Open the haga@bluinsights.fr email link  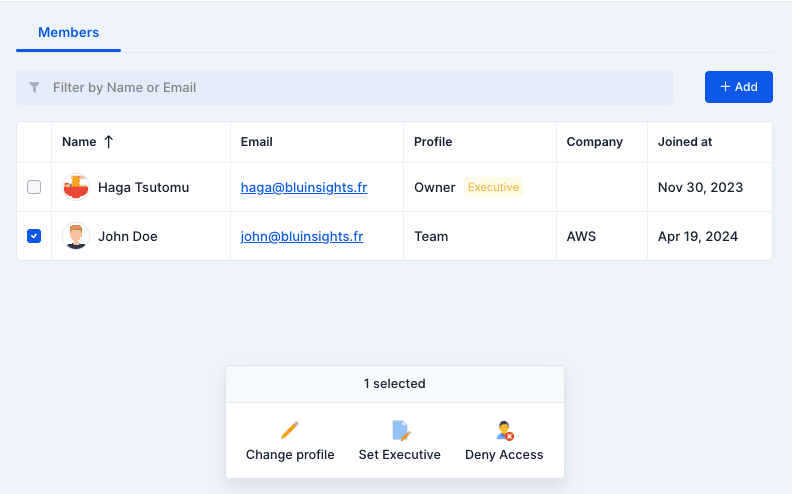(304, 187)
